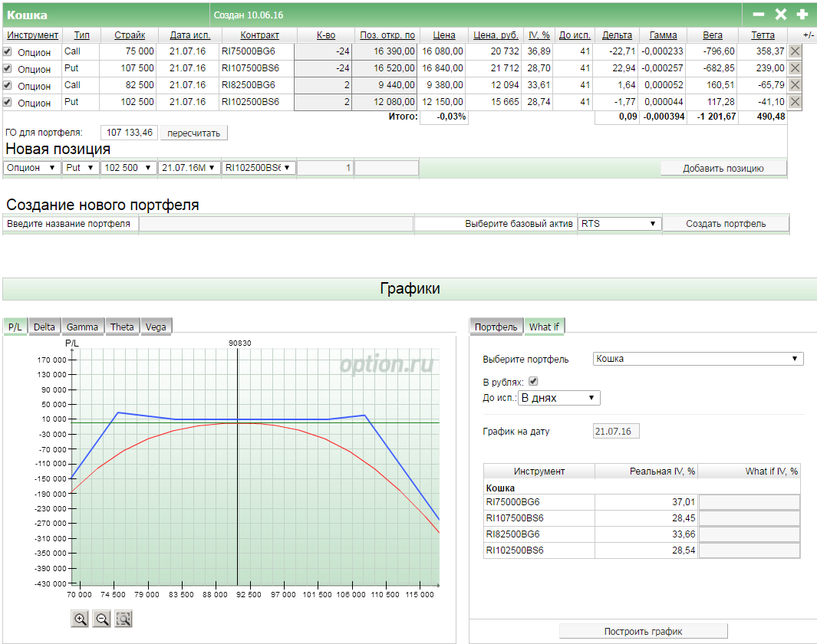Switch to the P/L chart tab
The width and height of the screenshot is (817, 644).
click(15, 327)
